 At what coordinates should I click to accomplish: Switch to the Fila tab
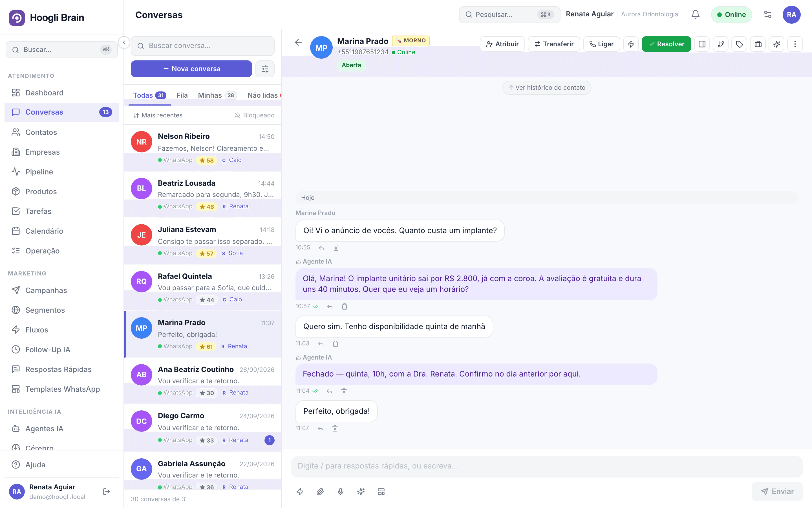(182, 95)
